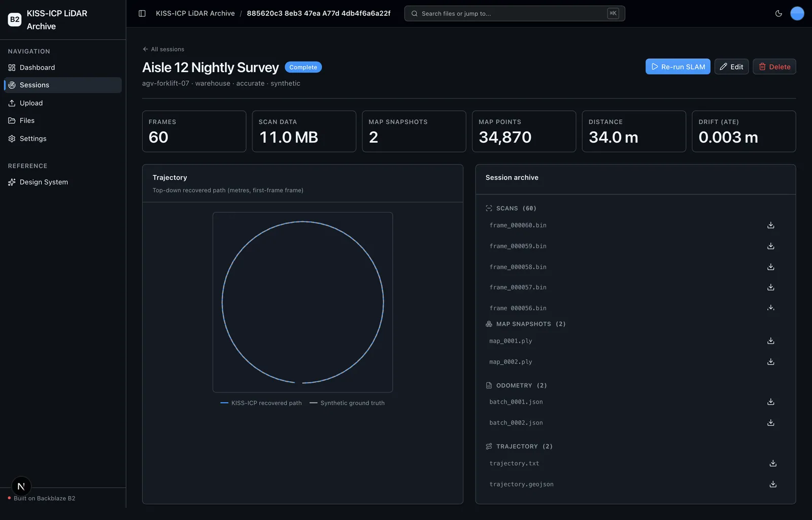The width and height of the screenshot is (812, 520).
Task: Click the Complete status badge
Action: click(x=303, y=67)
